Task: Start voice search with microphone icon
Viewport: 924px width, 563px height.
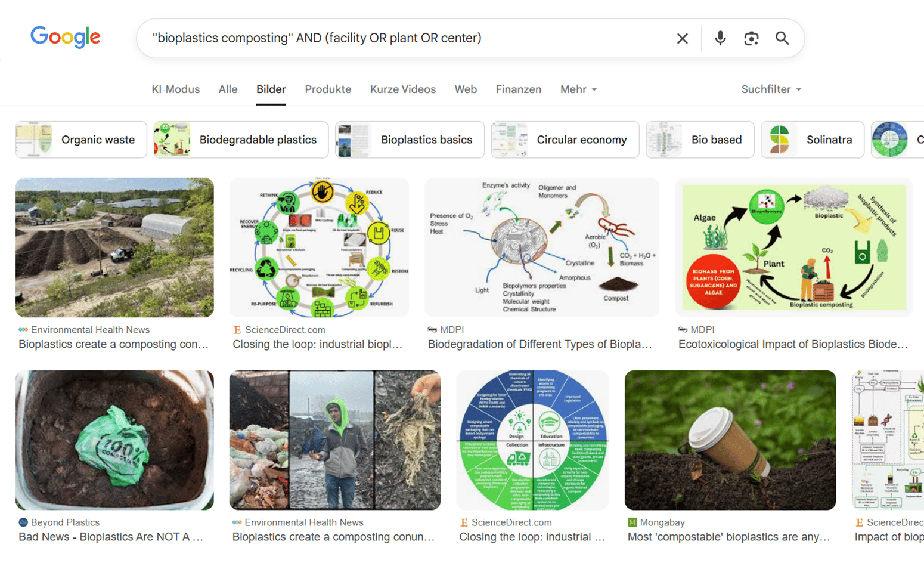Action: pos(720,38)
